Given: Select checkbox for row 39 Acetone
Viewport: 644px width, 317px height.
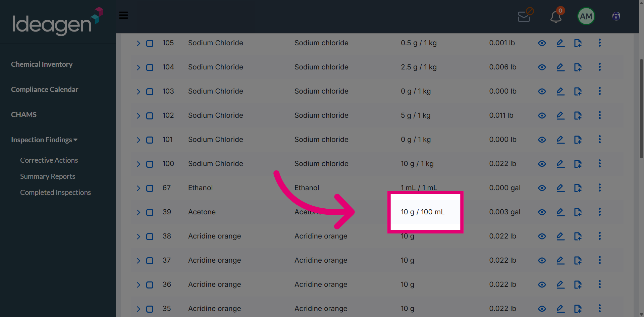Looking at the screenshot, I should pos(150,212).
